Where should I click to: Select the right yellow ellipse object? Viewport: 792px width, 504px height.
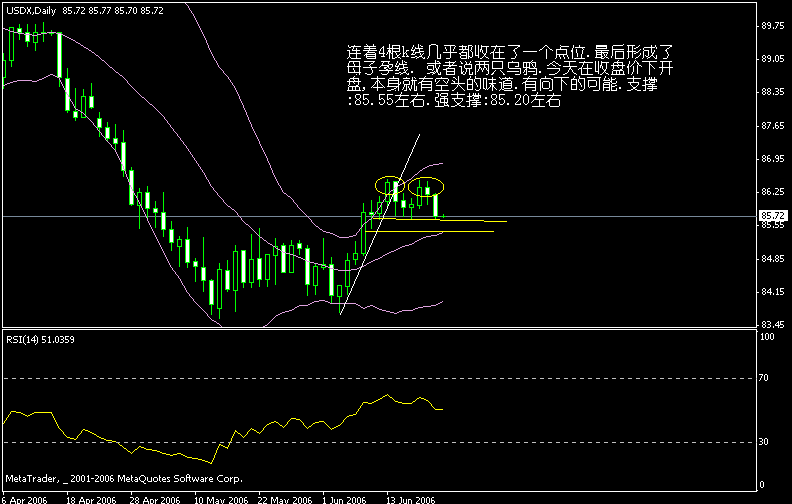[426, 187]
